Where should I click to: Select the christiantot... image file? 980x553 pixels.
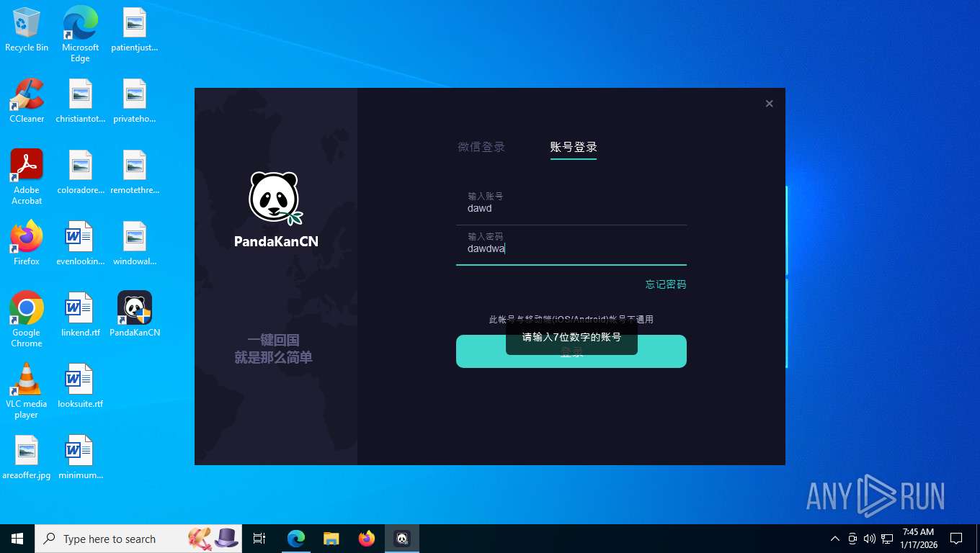point(81,101)
